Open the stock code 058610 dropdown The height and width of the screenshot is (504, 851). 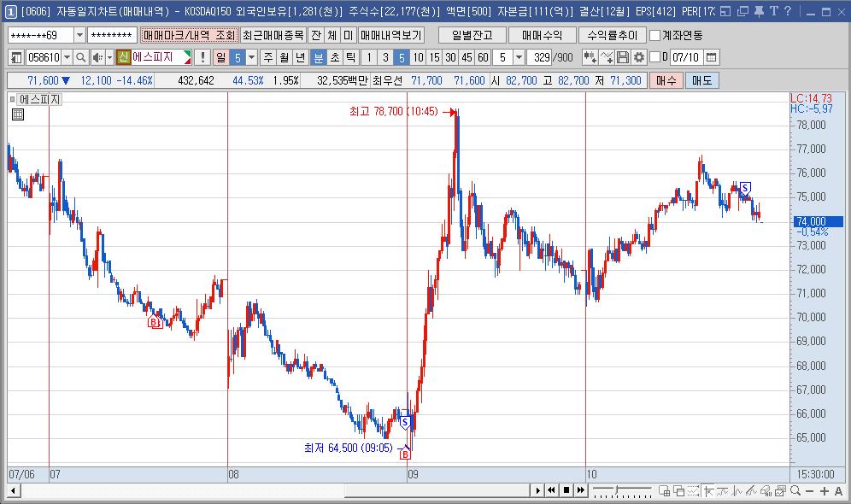pos(67,57)
